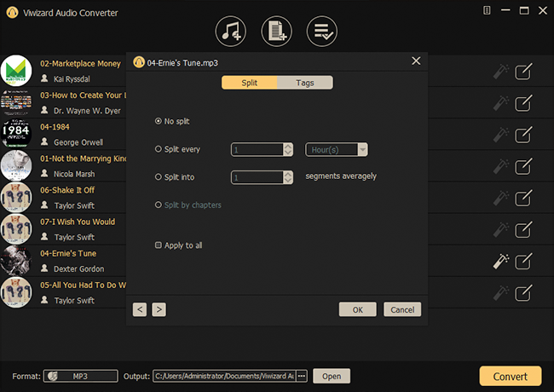Click effects wand for 07-I Wish You Would
The image size is (554, 392).
[x=501, y=230]
